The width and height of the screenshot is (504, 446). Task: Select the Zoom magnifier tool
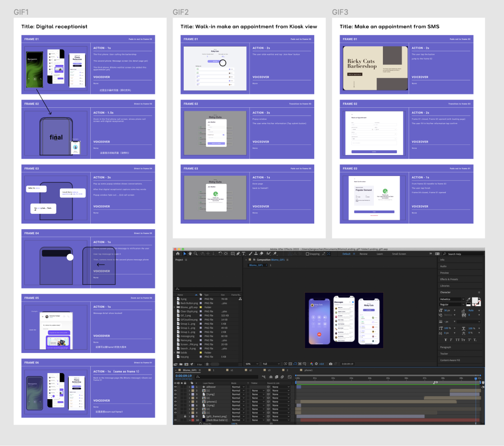coord(196,254)
